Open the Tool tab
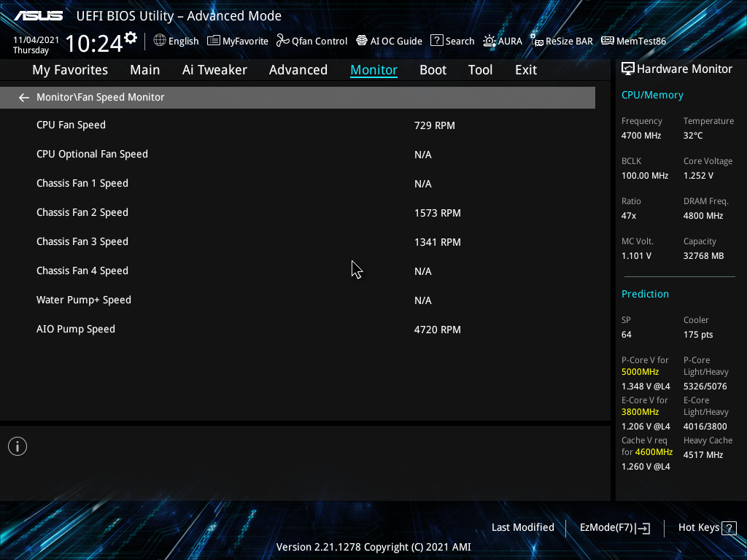Viewport: 747px width, 560px height. coord(480,70)
